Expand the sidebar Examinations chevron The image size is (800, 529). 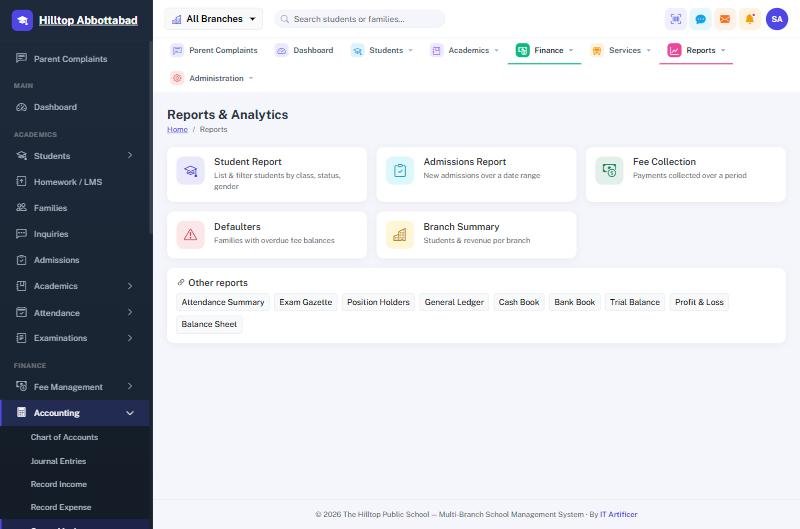coord(130,338)
